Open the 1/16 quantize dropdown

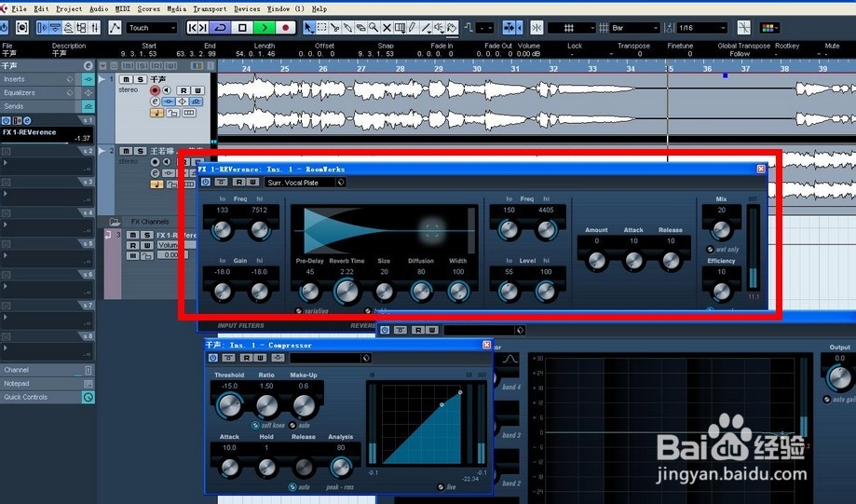(x=702, y=27)
